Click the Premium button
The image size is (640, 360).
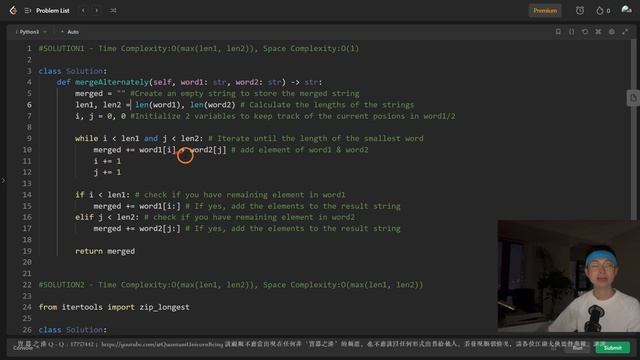point(545,11)
